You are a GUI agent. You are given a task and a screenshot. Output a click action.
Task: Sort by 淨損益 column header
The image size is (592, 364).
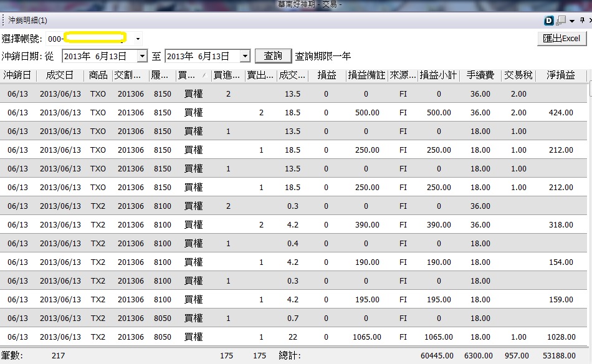tap(561, 75)
